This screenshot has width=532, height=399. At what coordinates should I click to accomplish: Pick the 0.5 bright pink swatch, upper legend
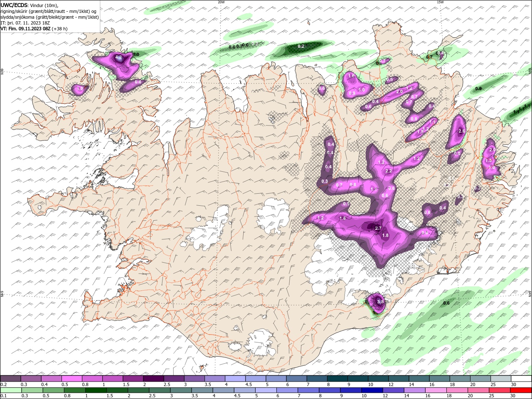pyautogui.click(x=71, y=379)
